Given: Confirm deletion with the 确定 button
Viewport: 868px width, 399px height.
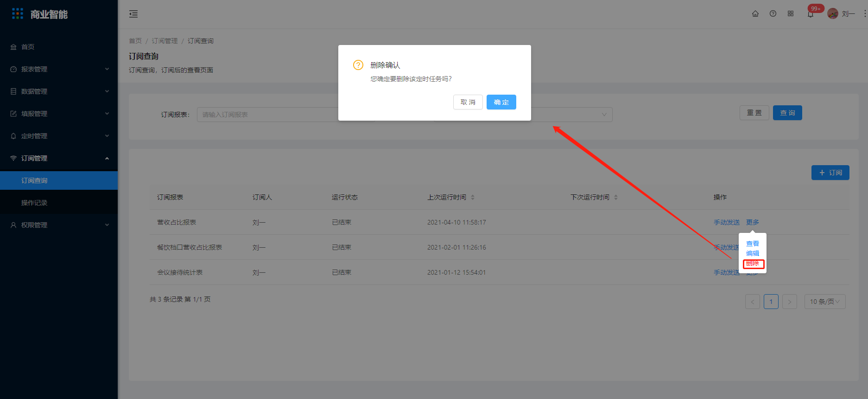Looking at the screenshot, I should tap(501, 102).
